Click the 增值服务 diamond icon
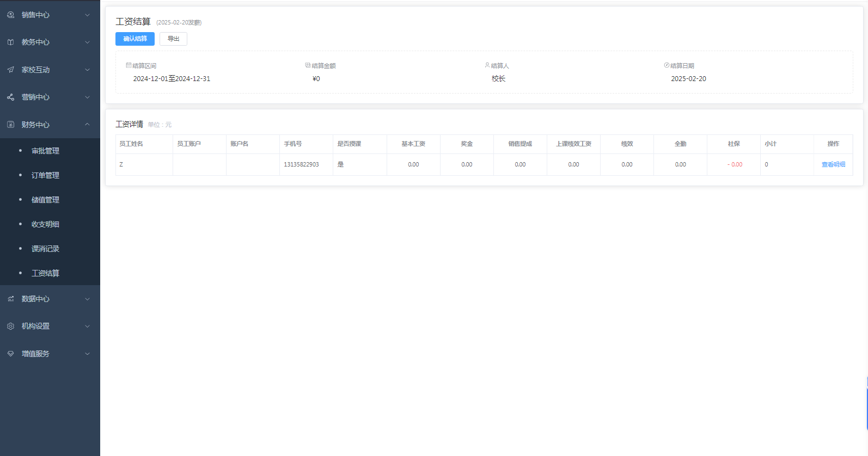The image size is (868, 456). click(11, 354)
